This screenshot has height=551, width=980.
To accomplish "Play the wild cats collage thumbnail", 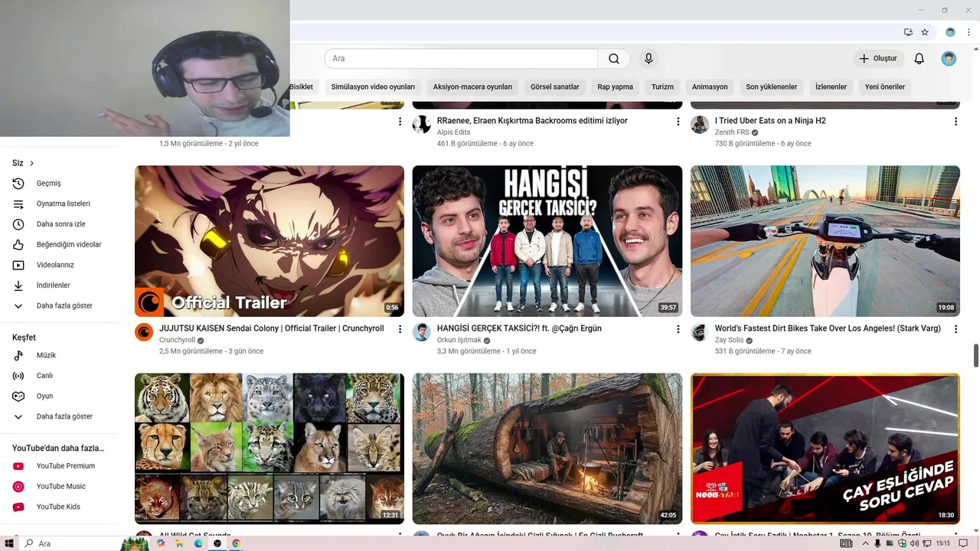I will click(269, 448).
